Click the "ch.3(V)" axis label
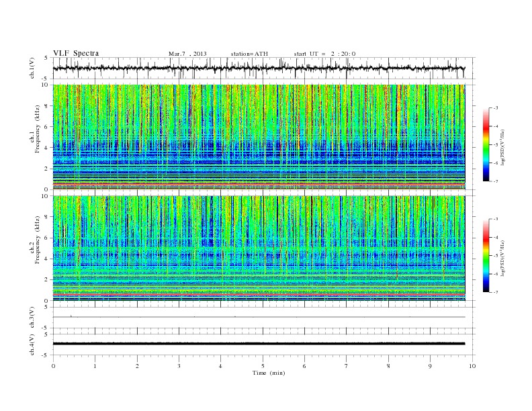 [x=32, y=318]
